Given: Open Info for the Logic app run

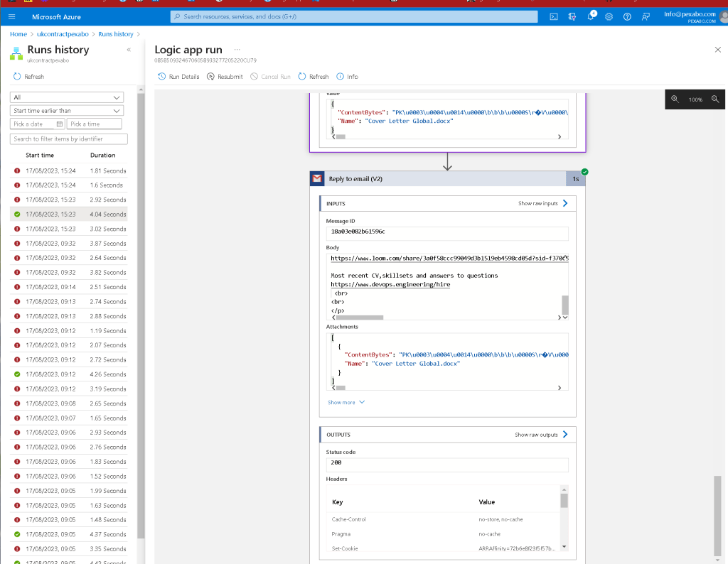Looking at the screenshot, I should [347, 77].
